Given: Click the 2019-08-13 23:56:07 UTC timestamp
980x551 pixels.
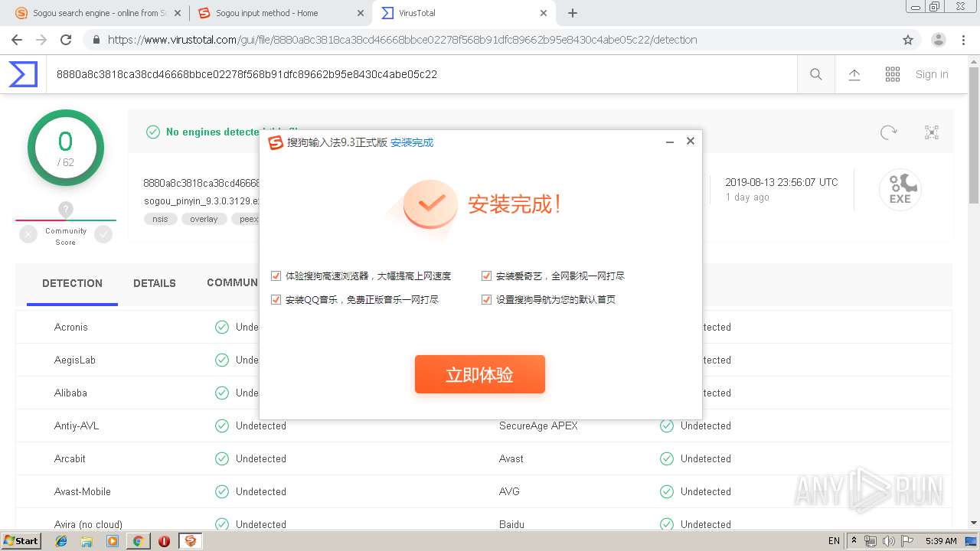Looking at the screenshot, I should 782,182.
